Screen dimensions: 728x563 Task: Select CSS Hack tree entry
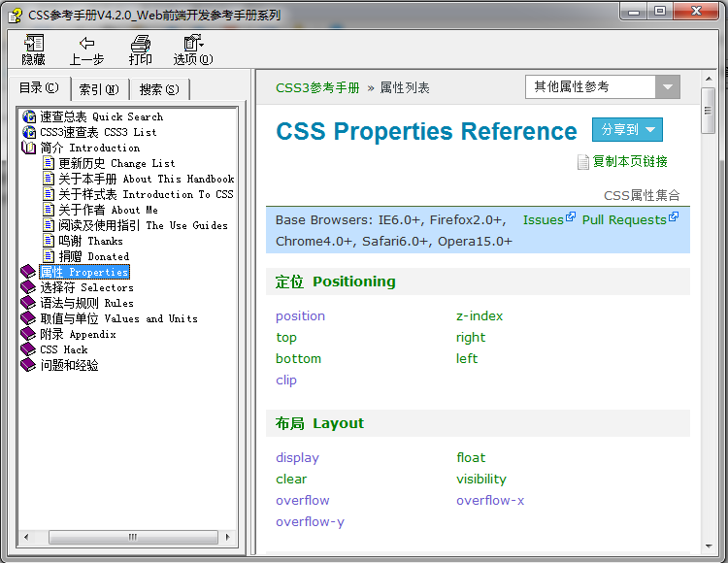(x=64, y=349)
